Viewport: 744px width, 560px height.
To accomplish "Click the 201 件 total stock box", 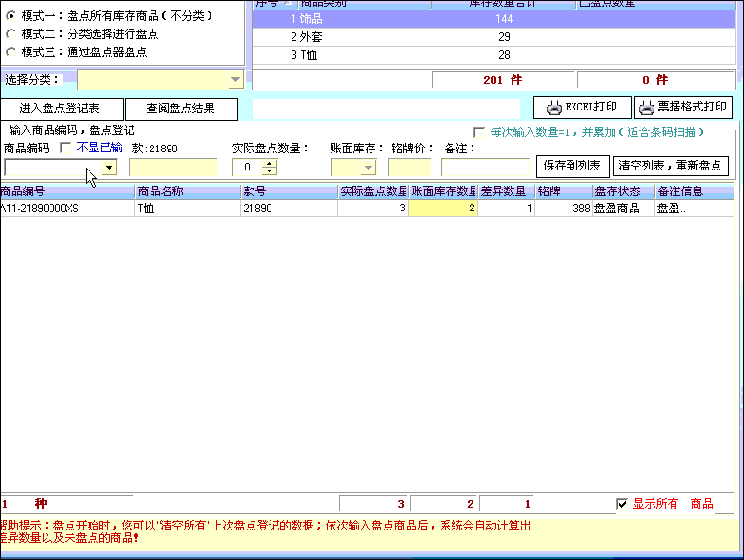I will tap(504, 80).
